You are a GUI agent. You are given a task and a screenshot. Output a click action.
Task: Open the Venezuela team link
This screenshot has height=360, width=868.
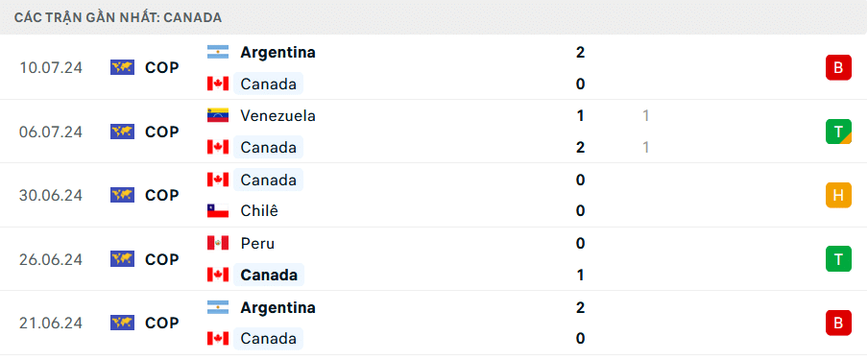point(277,116)
